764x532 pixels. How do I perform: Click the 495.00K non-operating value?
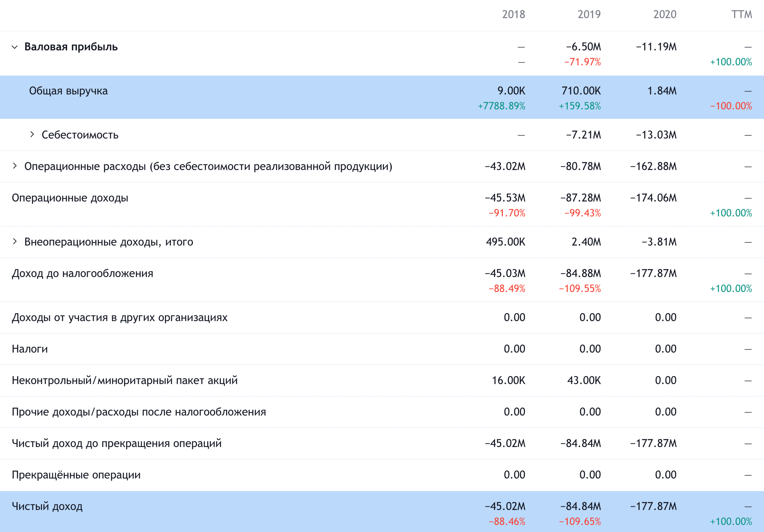tap(506, 242)
